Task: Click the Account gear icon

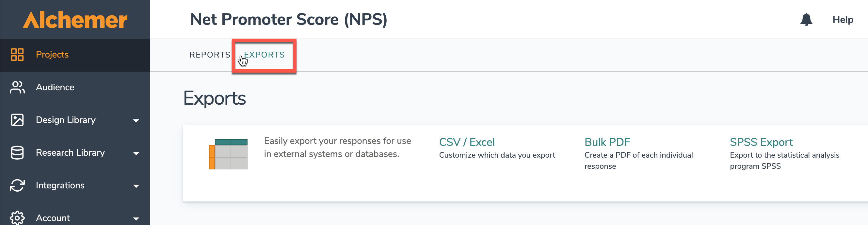Action: 17,217
